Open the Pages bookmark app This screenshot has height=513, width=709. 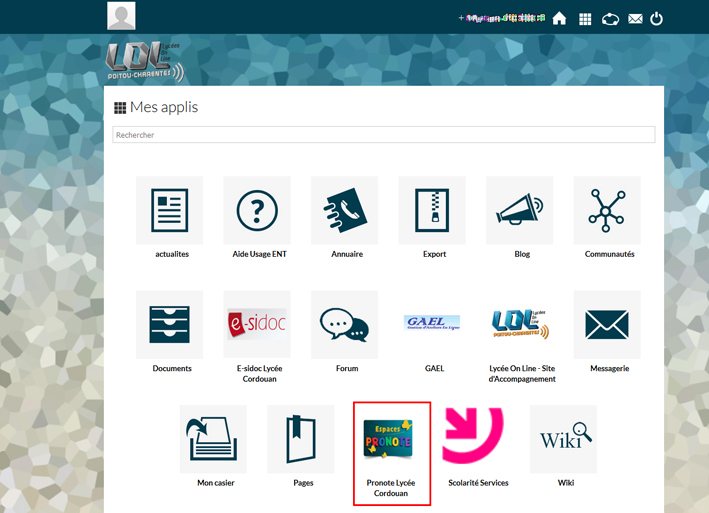[x=301, y=439]
